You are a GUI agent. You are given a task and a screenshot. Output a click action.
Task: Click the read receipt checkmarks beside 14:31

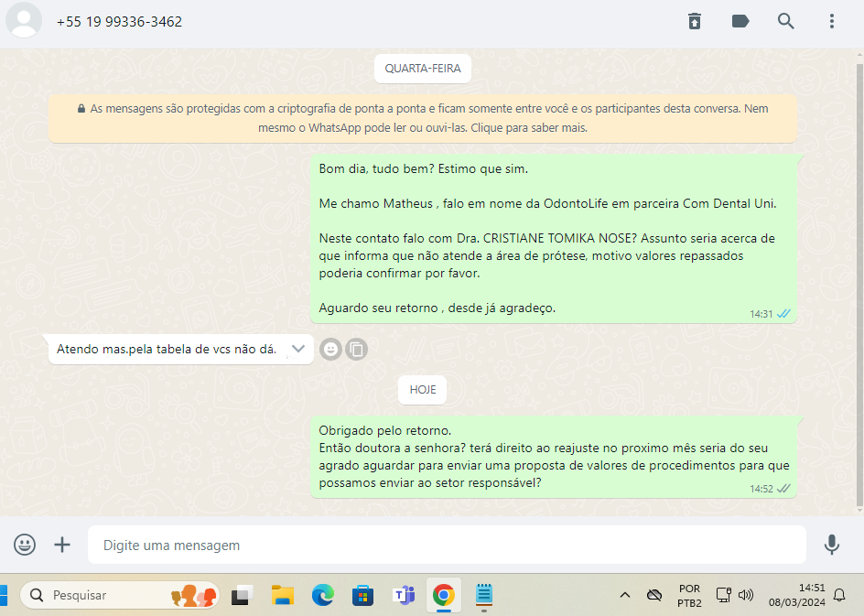[783, 314]
